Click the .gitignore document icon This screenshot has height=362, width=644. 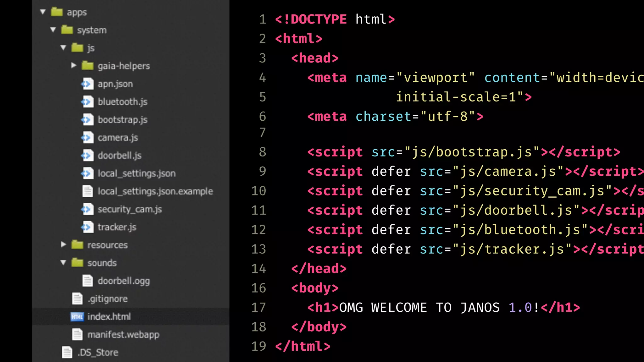click(77, 299)
